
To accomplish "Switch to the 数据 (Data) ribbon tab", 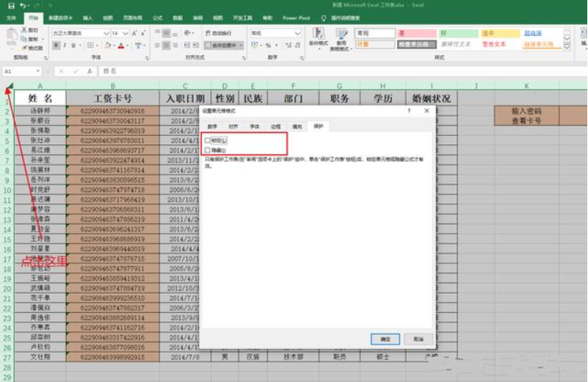I will 178,18.
